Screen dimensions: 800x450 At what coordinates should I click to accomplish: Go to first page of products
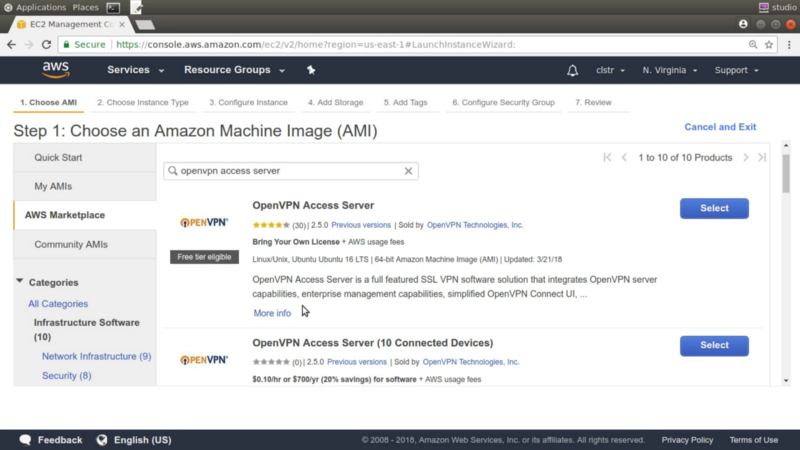(607, 157)
